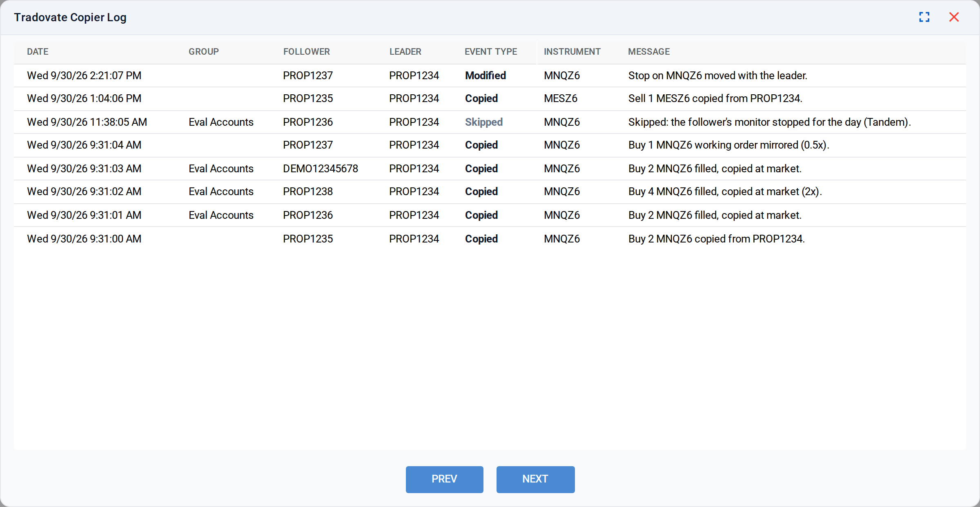The height and width of the screenshot is (507, 980).
Task: Click the EVENT TYPE column header
Action: click(491, 52)
